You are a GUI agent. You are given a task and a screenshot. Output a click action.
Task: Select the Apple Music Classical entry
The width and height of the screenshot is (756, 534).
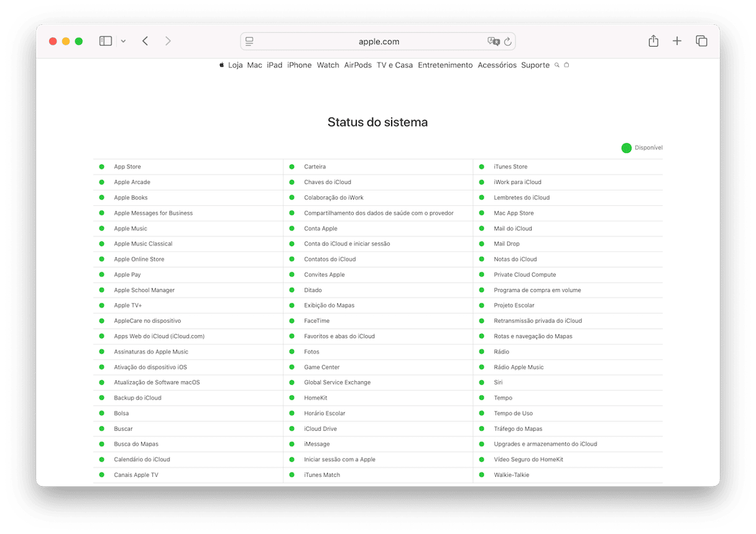click(x=143, y=244)
